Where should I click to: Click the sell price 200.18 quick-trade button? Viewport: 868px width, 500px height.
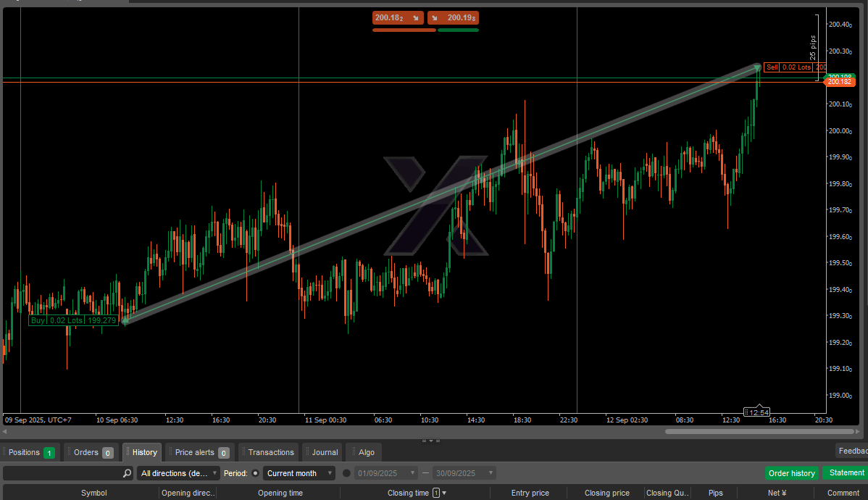pyautogui.click(x=398, y=18)
